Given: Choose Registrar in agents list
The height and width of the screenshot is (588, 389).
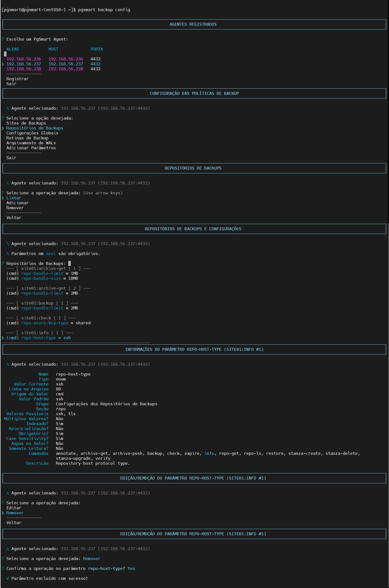Looking at the screenshot, I should coord(17,79).
